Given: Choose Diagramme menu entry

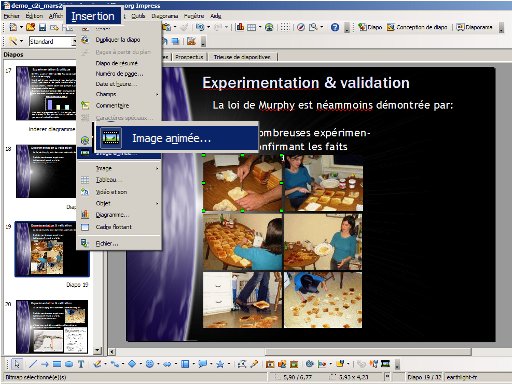Looking at the screenshot, I should 119,215.
